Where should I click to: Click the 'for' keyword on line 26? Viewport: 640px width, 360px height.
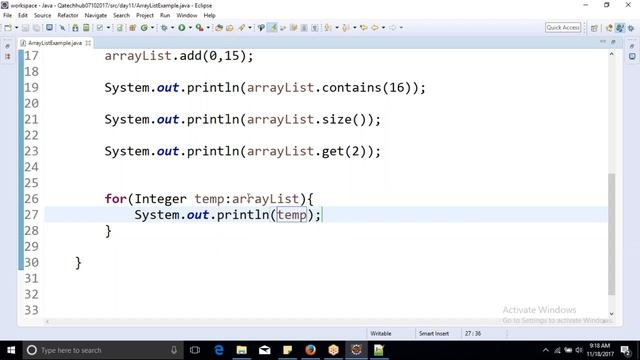click(x=116, y=199)
